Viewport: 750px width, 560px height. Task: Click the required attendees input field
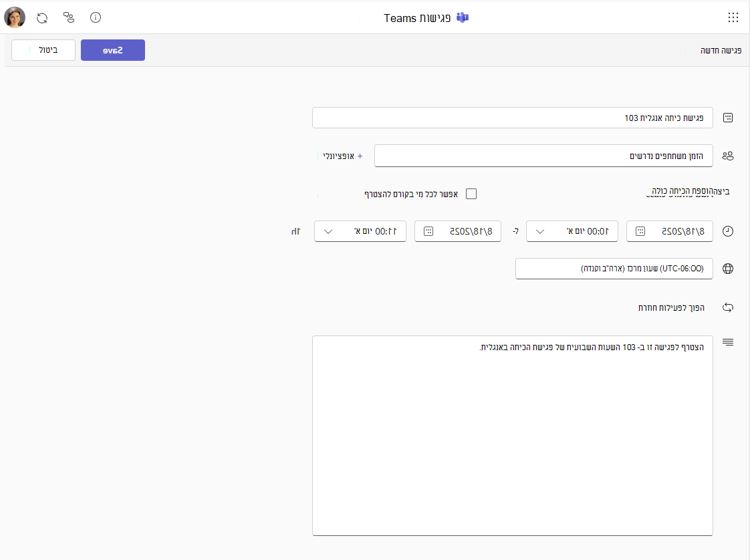[x=543, y=156]
